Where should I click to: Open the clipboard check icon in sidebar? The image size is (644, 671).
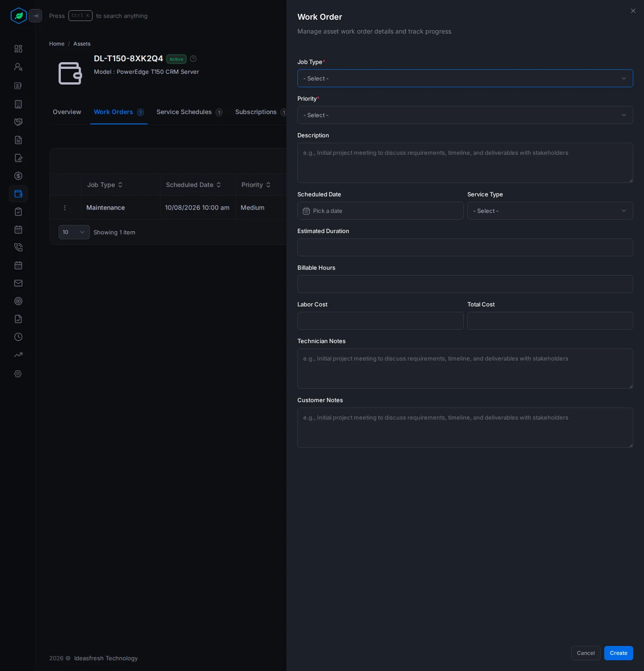tap(18, 212)
